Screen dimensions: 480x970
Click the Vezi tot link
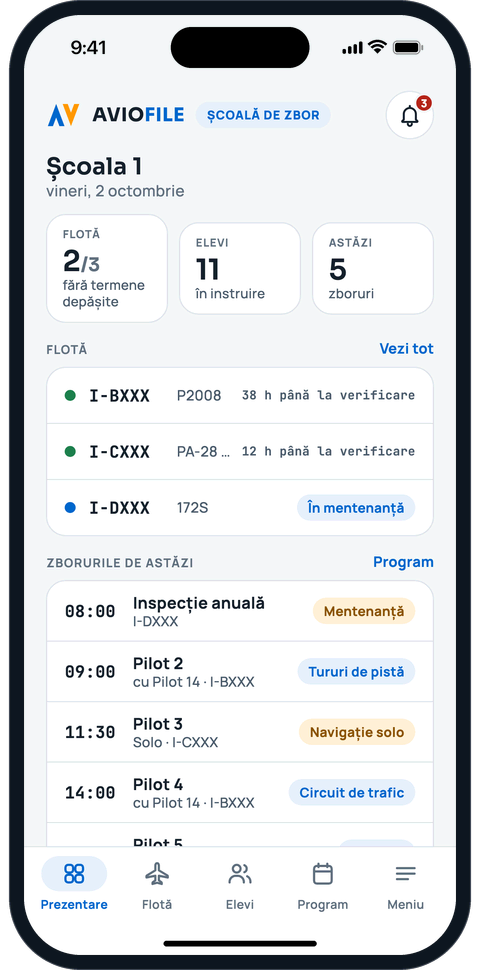[406, 349]
